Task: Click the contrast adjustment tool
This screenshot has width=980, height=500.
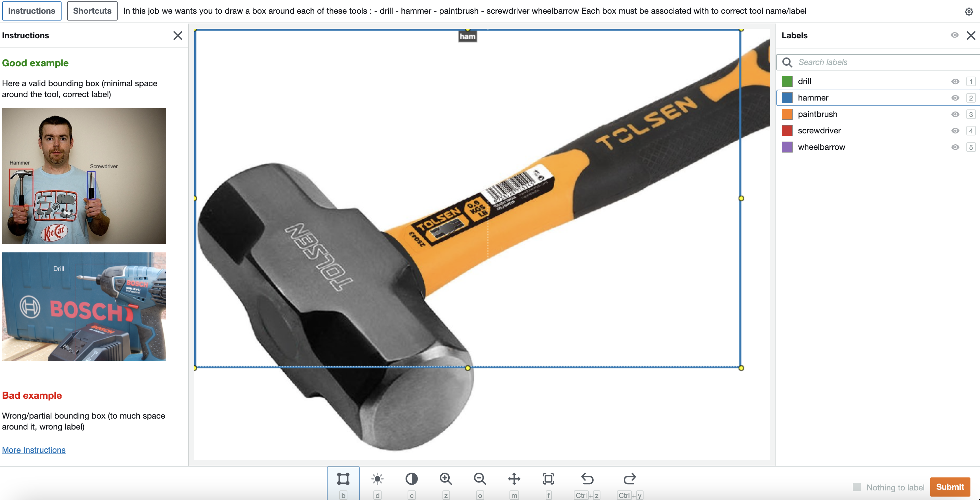Action: coord(411,479)
